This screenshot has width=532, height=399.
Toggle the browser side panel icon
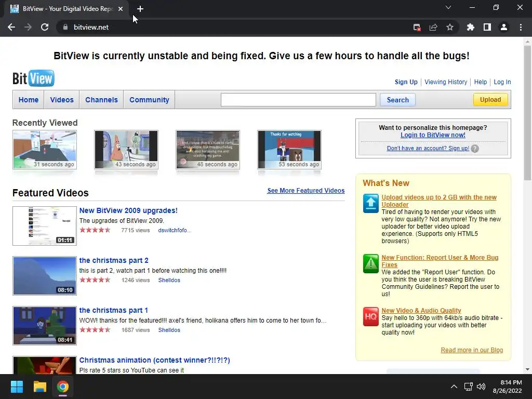[x=487, y=27]
